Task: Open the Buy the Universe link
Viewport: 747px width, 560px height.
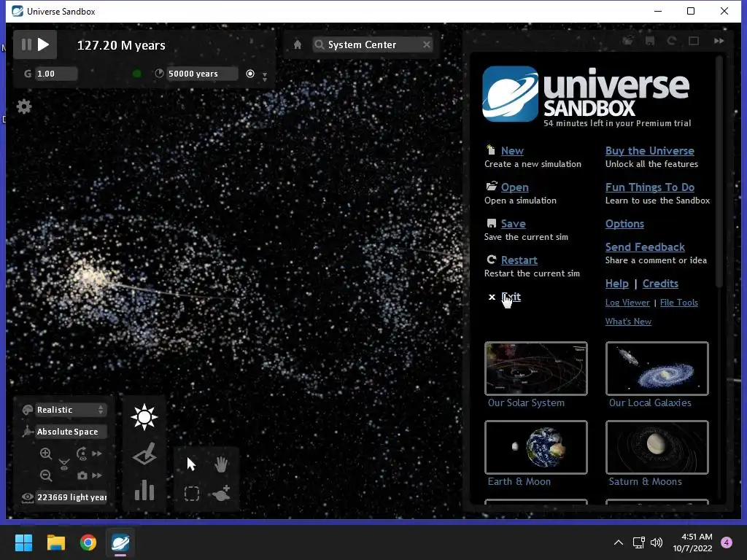Action: point(649,150)
